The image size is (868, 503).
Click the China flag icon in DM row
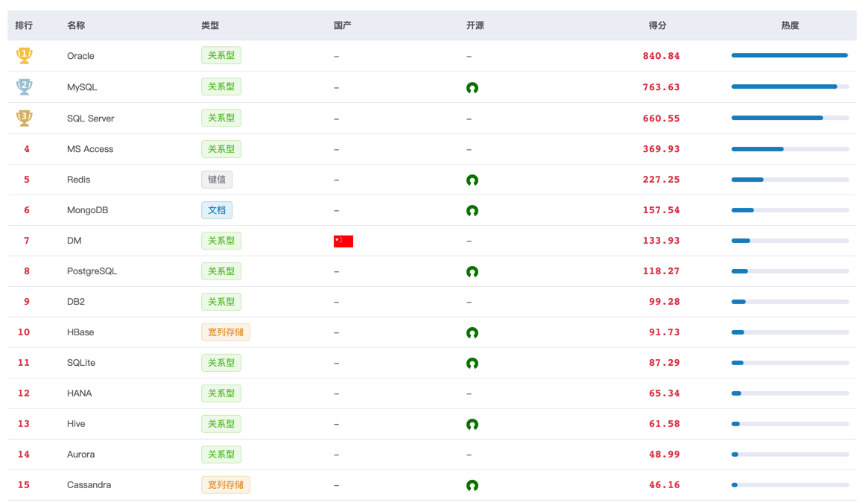pos(343,241)
